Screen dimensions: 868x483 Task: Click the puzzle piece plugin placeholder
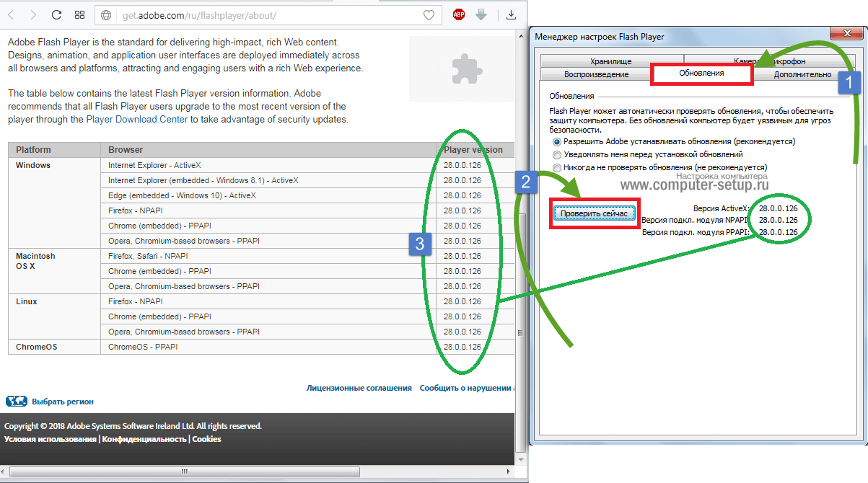click(462, 69)
